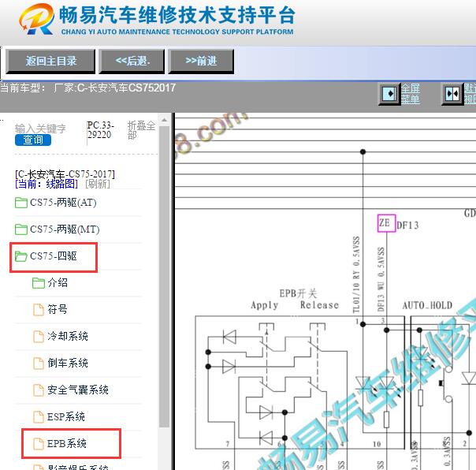Viewport: 476px width, 470px height.
Task: Click the [C-长安汽车-CS75-2017] heading text
Action: pos(65,174)
